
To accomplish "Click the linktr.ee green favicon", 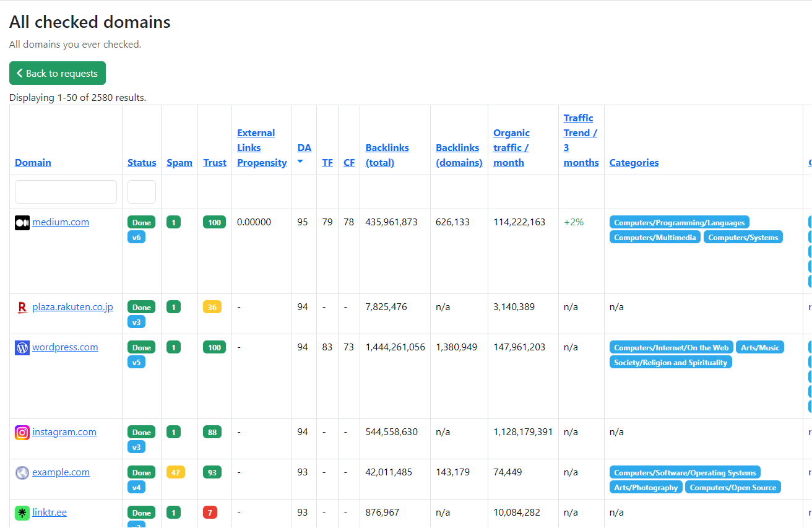I will (22, 513).
